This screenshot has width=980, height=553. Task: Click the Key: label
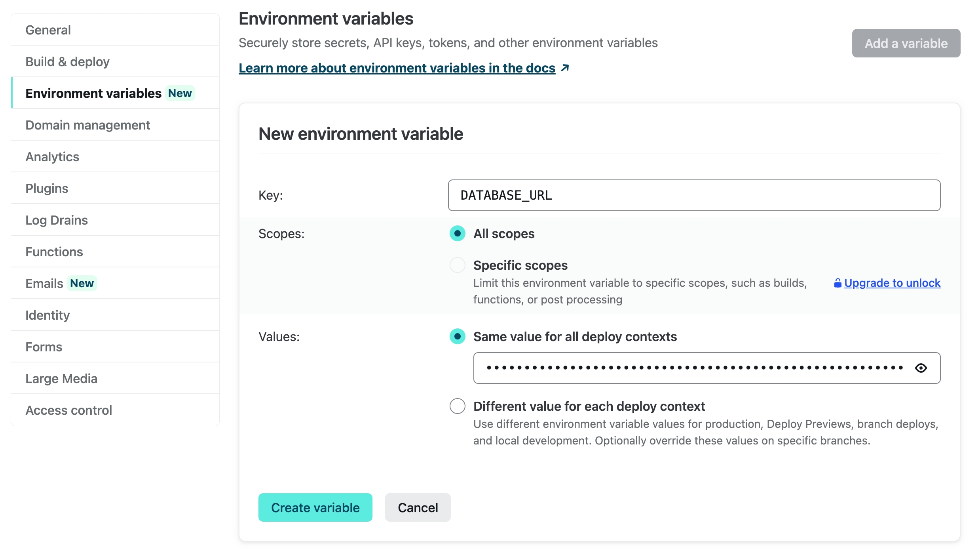271,195
